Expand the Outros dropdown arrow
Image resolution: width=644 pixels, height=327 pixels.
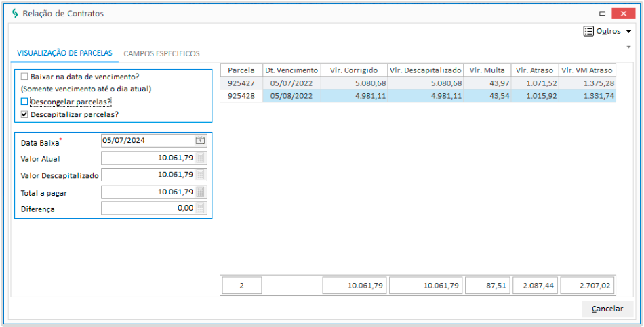(x=628, y=32)
